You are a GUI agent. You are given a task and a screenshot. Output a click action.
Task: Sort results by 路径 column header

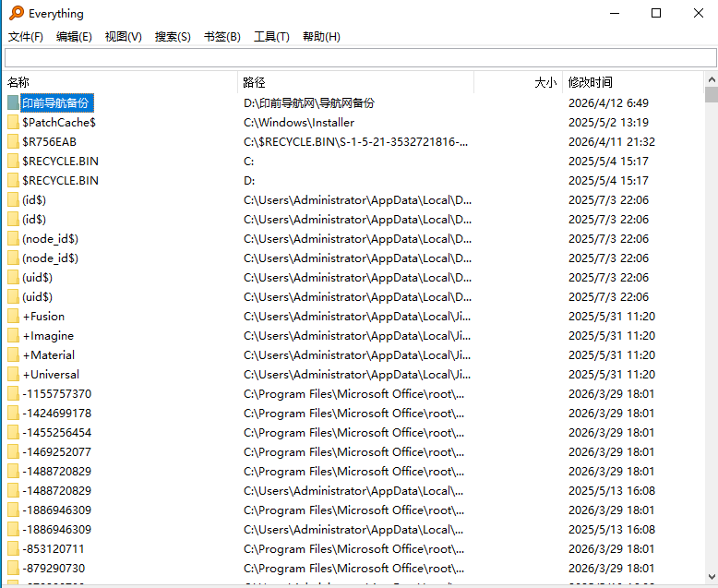click(x=356, y=82)
